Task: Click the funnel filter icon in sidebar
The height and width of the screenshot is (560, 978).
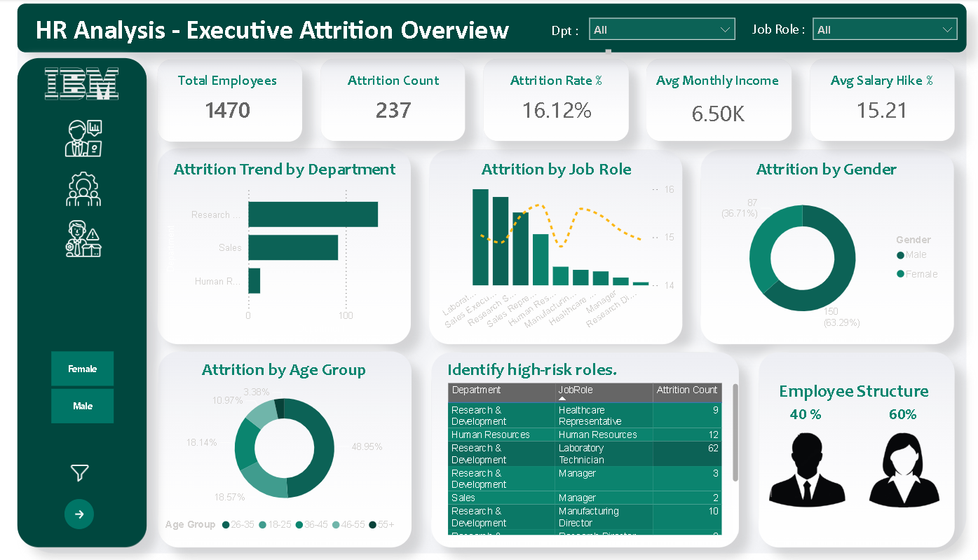Action: [80, 473]
